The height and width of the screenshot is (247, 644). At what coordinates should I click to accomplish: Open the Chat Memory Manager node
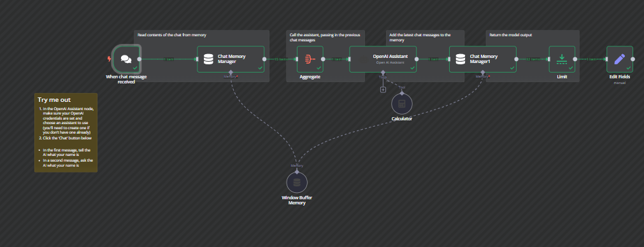[231, 59]
